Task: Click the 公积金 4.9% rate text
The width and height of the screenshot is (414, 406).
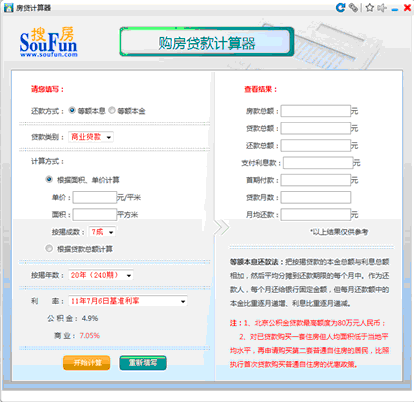Action: click(72, 318)
